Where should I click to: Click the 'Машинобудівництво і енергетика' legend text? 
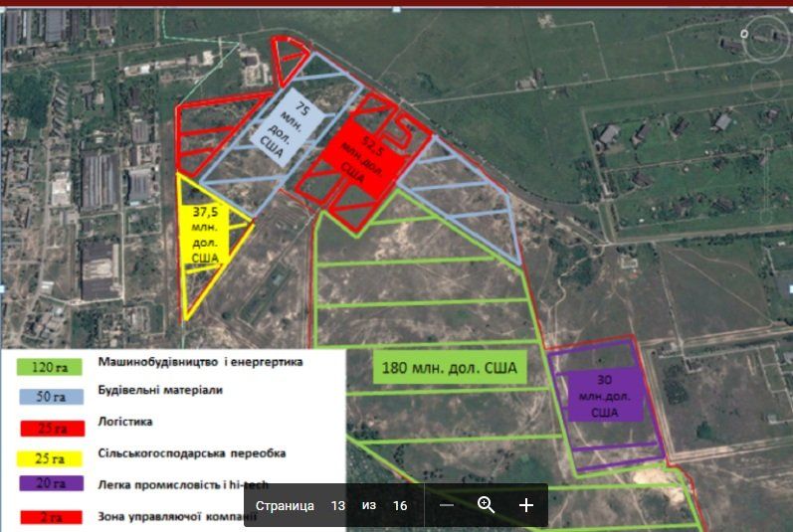(200, 362)
